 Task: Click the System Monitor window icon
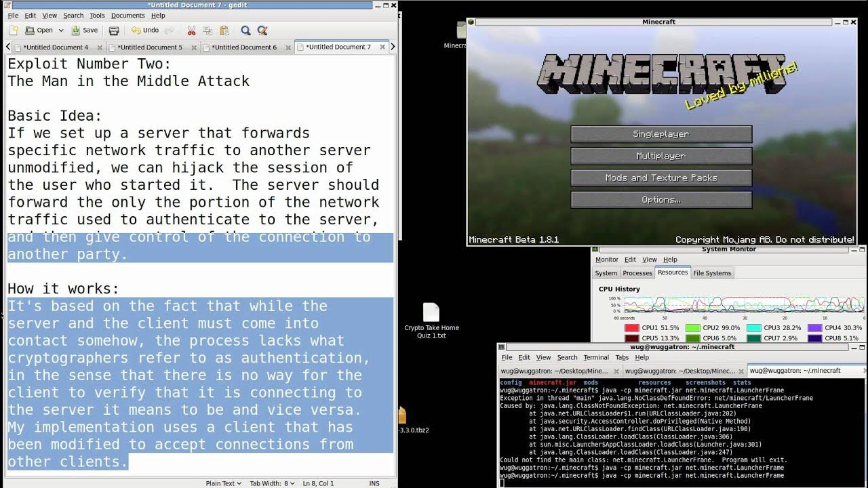pos(595,249)
